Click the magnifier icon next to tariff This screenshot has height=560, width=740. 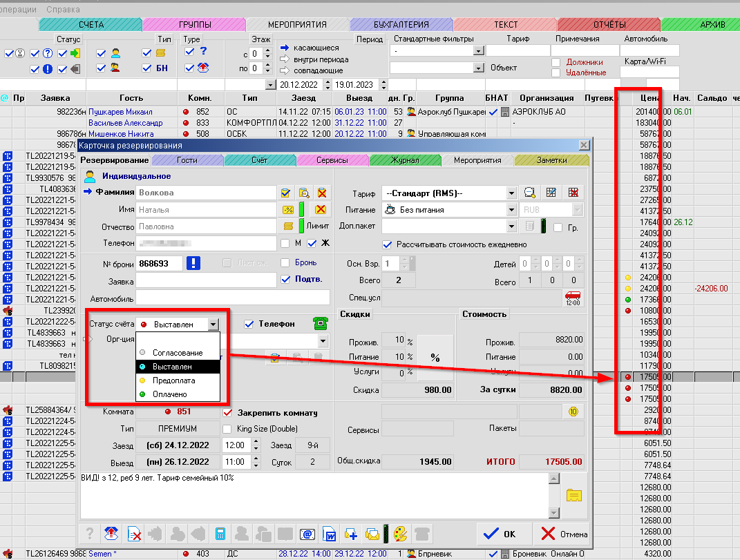(531, 193)
